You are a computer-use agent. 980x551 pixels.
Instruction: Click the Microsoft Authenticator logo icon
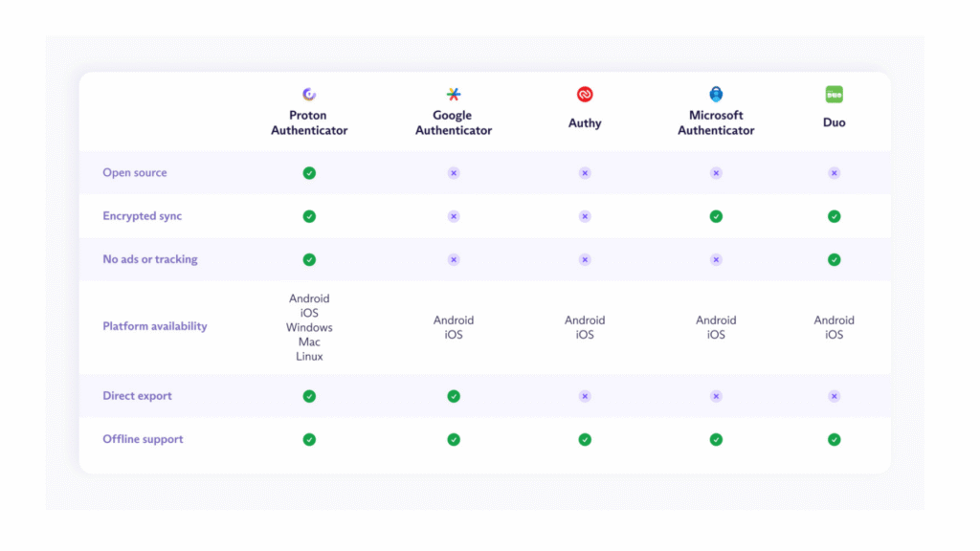(x=716, y=95)
